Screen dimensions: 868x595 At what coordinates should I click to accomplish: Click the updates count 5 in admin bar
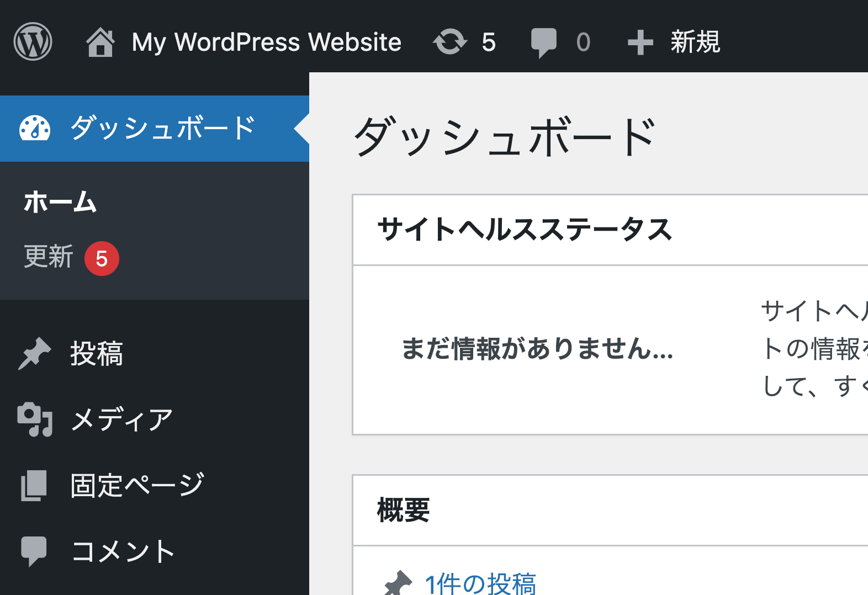click(x=489, y=42)
